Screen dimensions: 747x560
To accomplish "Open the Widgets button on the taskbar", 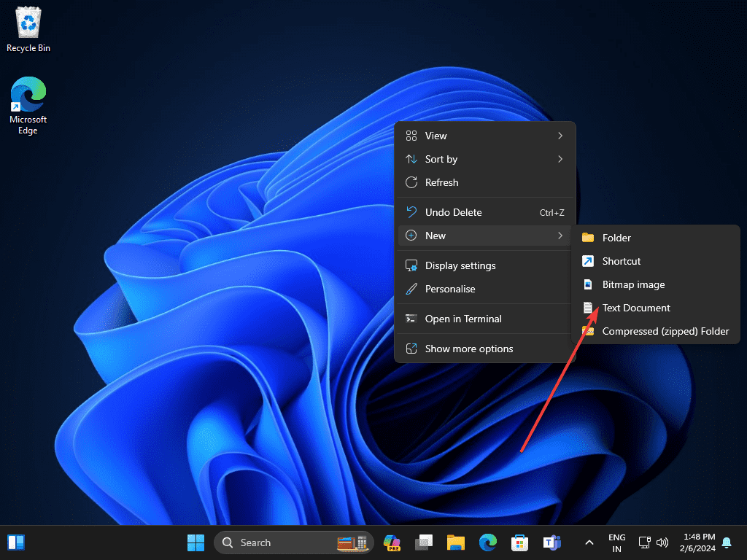I will click(x=16, y=542).
